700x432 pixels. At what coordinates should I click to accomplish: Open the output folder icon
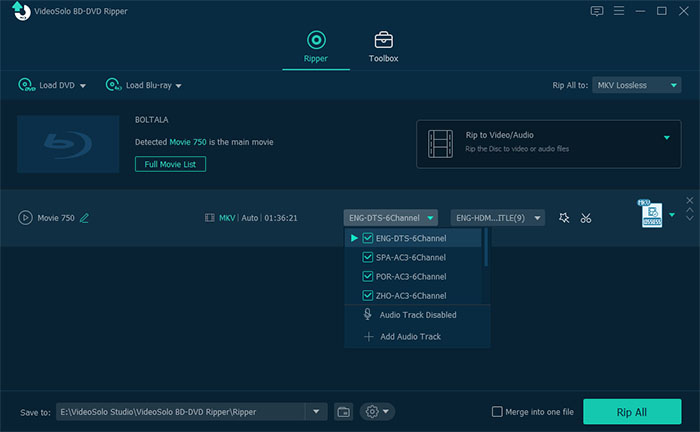coord(343,412)
